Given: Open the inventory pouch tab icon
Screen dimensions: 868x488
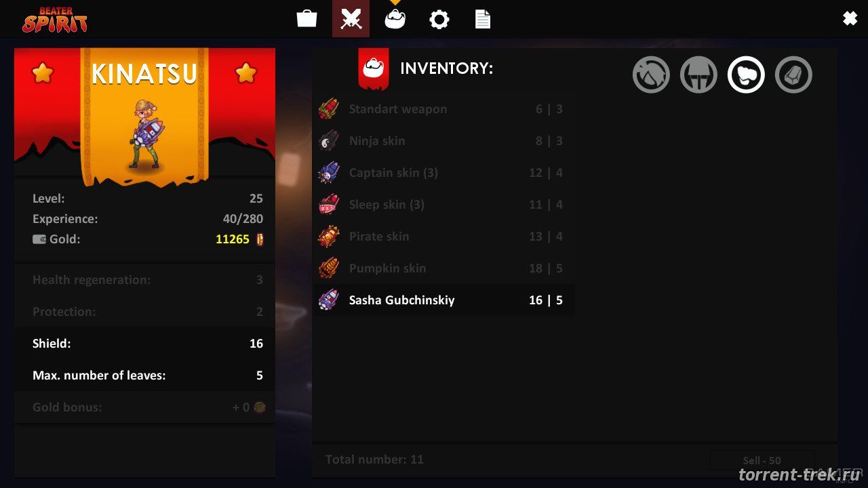Looking at the screenshot, I should (395, 18).
